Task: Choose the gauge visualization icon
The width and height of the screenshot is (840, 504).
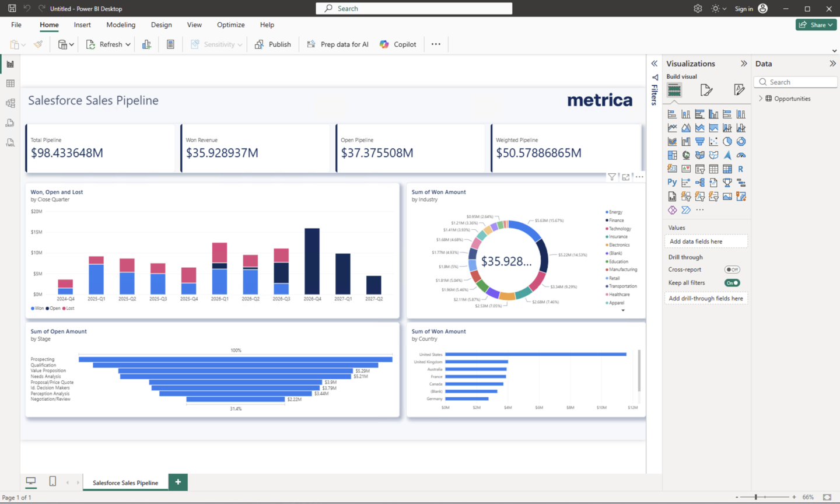Action: click(741, 155)
